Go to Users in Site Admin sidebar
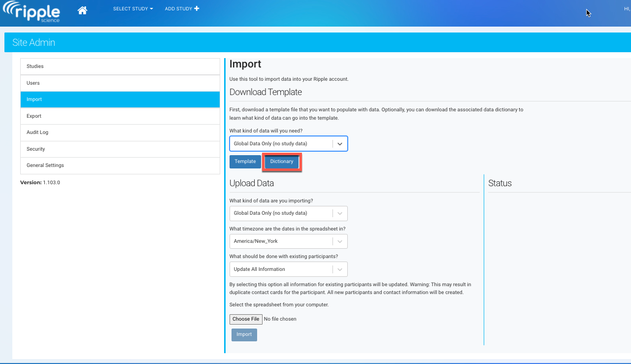The height and width of the screenshot is (364, 631). tap(120, 83)
